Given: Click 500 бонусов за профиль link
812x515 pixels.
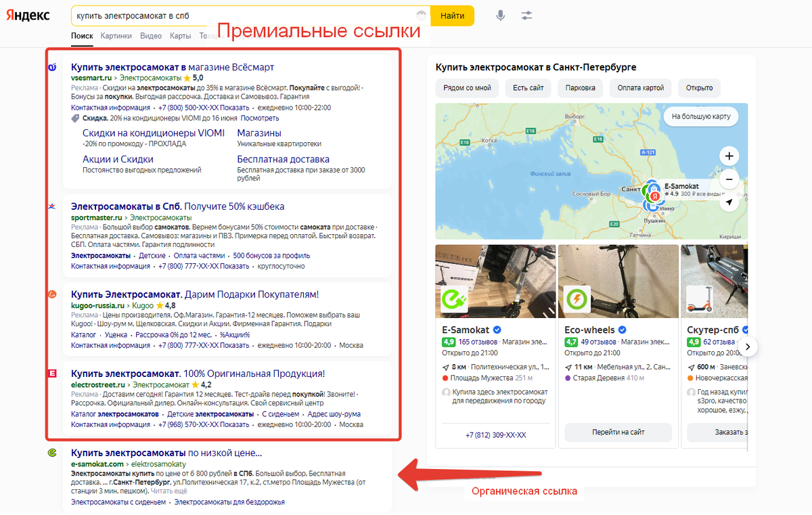Looking at the screenshot, I should 271,256.
